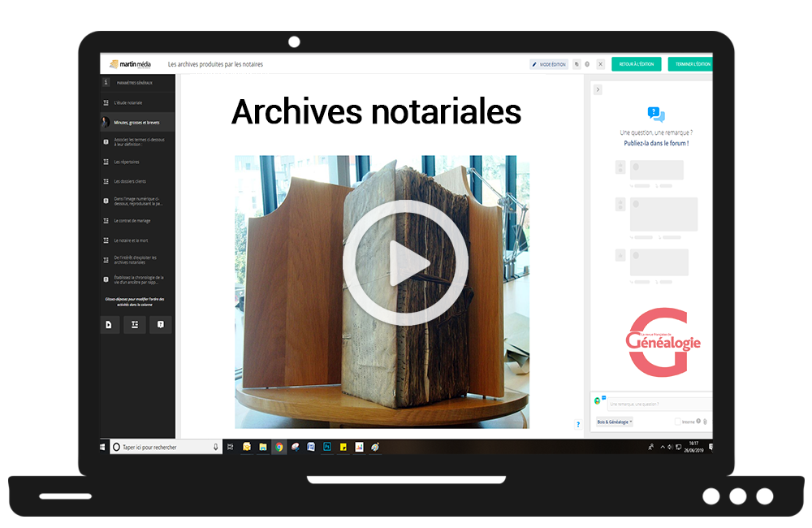
Task: Click the Généalogie magazine logo
Action: 663,342
